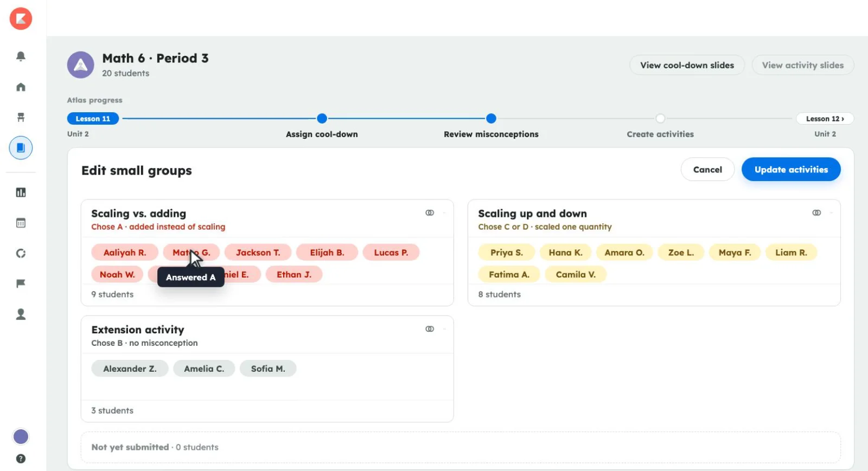Select student chip Amara O.

pos(624,253)
